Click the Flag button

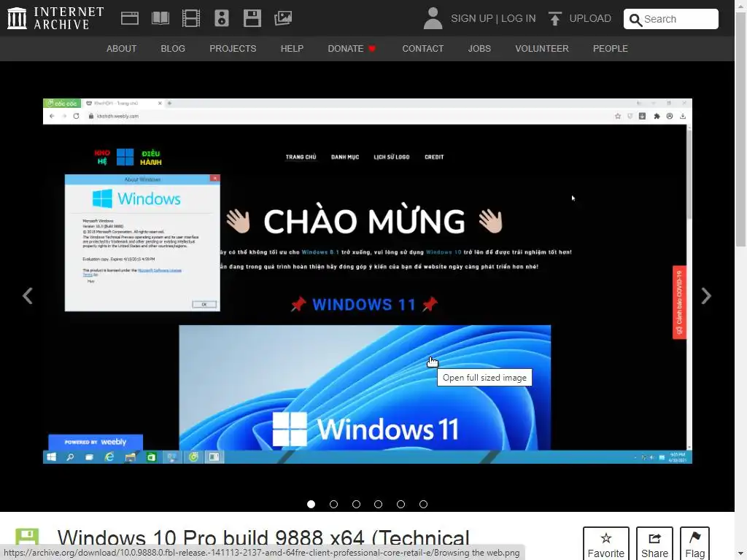(695, 543)
